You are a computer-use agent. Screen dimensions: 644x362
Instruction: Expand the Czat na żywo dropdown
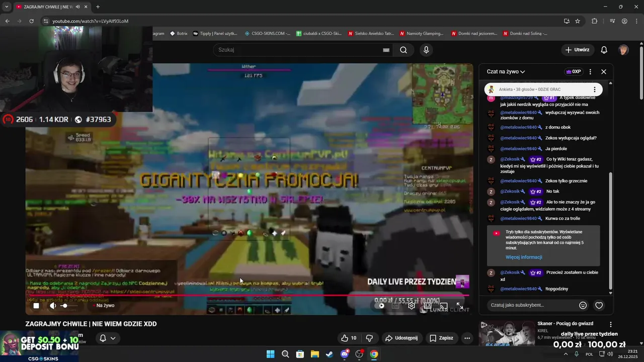click(x=506, y=71)
